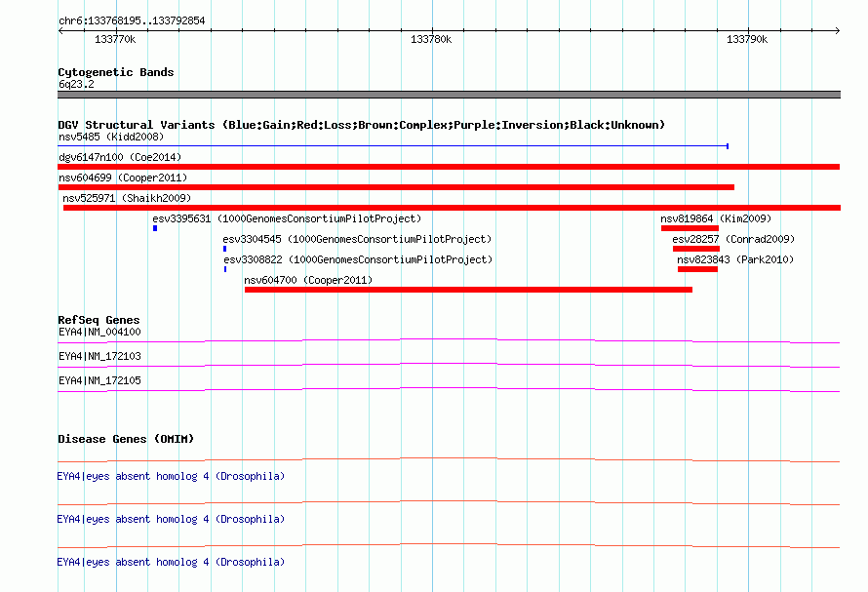Screen dimensions: 868x592
Task: Click the red nsv819864 loss bar
Action: 690,228
